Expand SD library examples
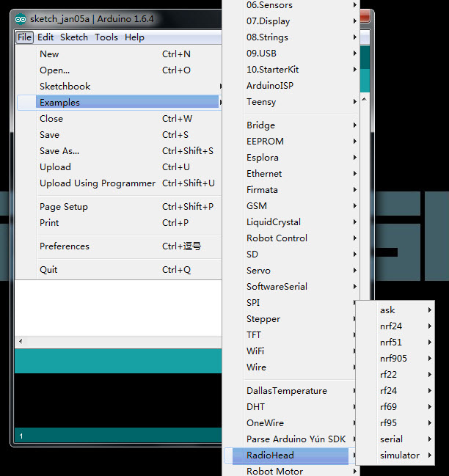Viewport: 449px width, 476px height. (x=291, y=254)
